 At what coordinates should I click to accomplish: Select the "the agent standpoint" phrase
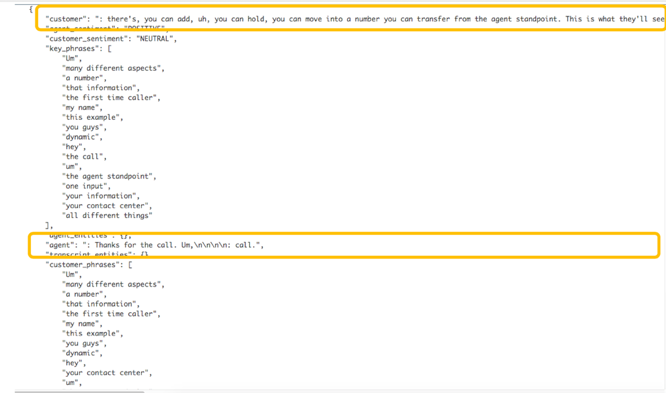pos(109,176)
